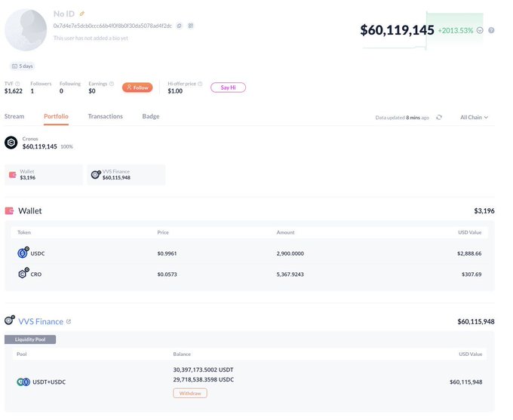The width and height of the screenshot is (513, 420).
Task: Click the $60,119,145 net worth total
Action: tap(397, 30)
